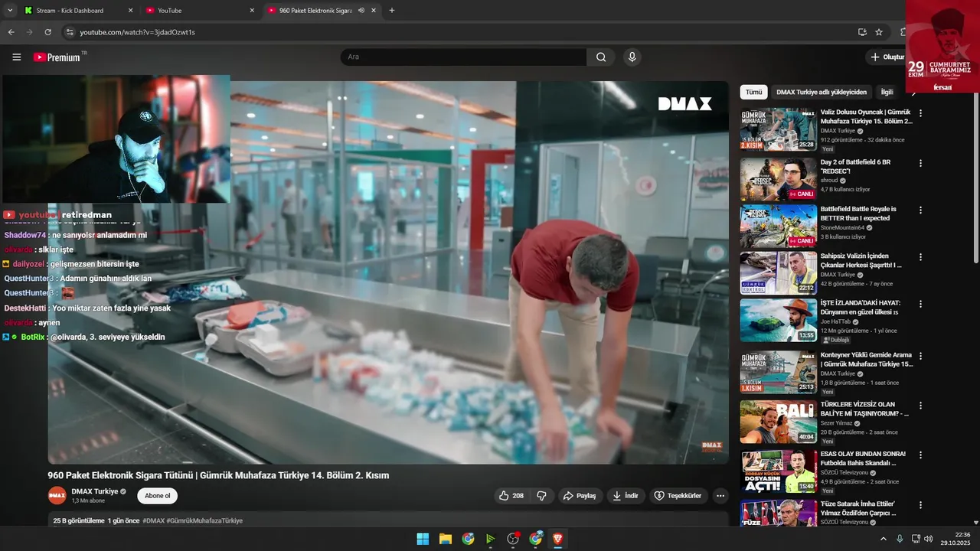Click the system tray volume icon
Image resolution: width=980 pixels, height=551 pixels.
928,539
